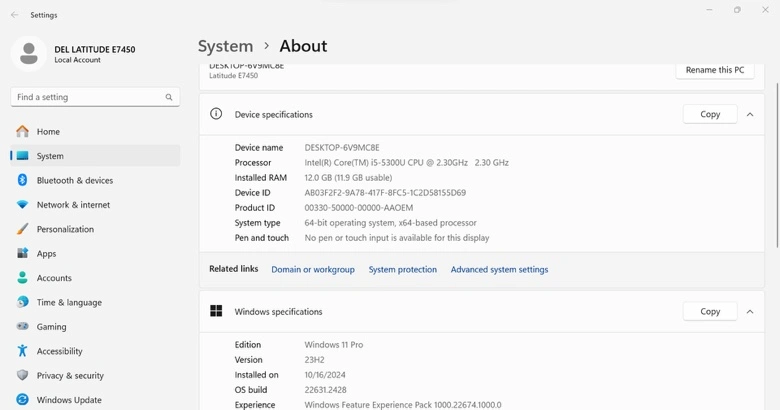Click the Apps label in sidebar
The height and width of the screenshot is (410, 780).
pos(46,253)
